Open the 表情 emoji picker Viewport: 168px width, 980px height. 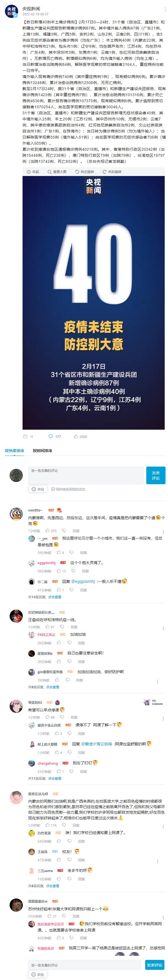(x=38, y=489)
